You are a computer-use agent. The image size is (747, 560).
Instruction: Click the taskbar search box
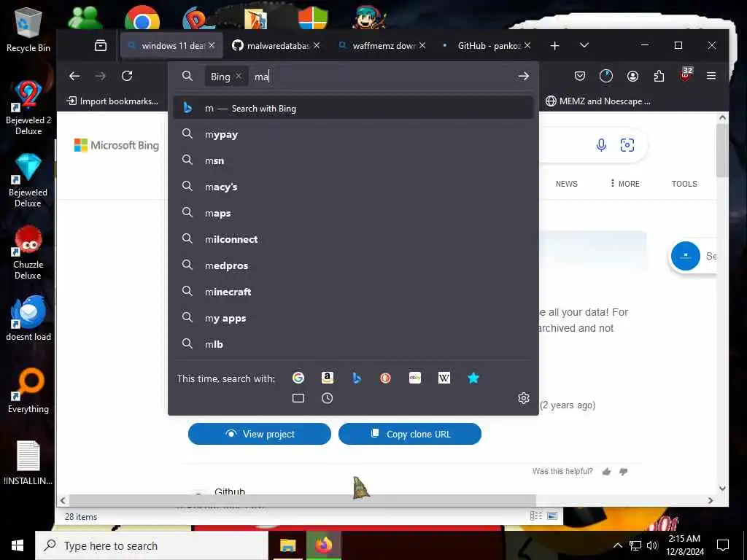click(152, 545)
